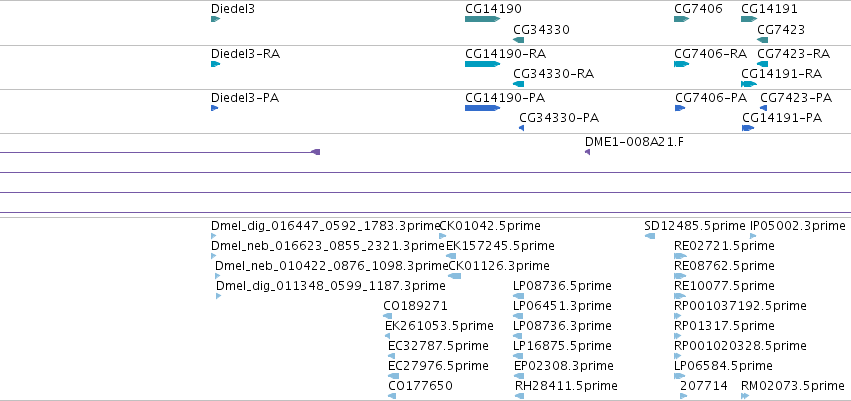Click the RE10077.5prime EST label

click(724, 286)
